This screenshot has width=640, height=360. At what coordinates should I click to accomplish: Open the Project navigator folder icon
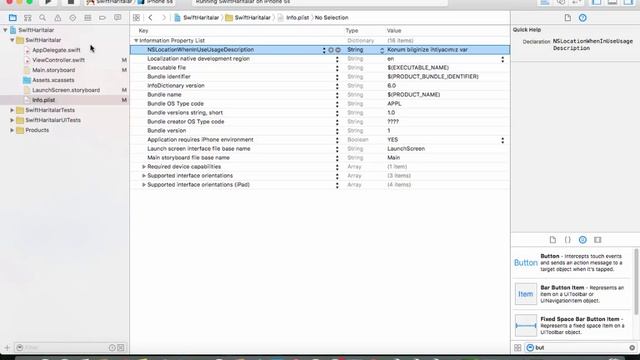tap(13, 18)
